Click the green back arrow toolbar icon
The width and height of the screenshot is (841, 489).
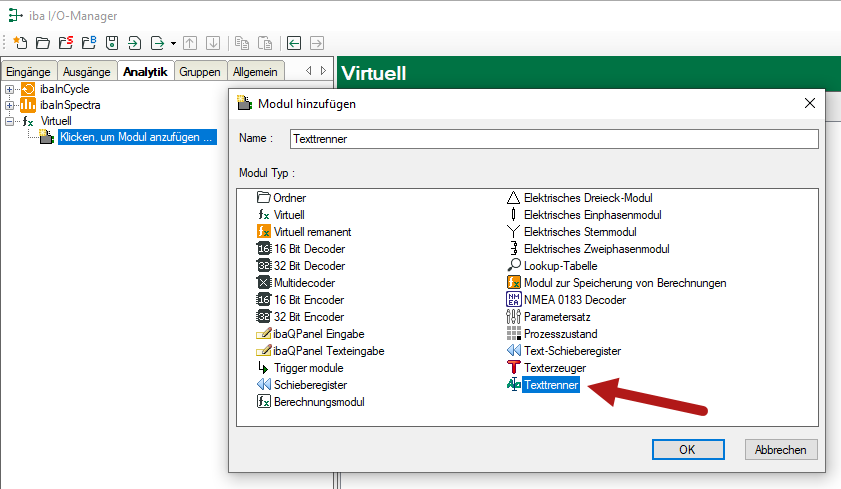[293, 43]
